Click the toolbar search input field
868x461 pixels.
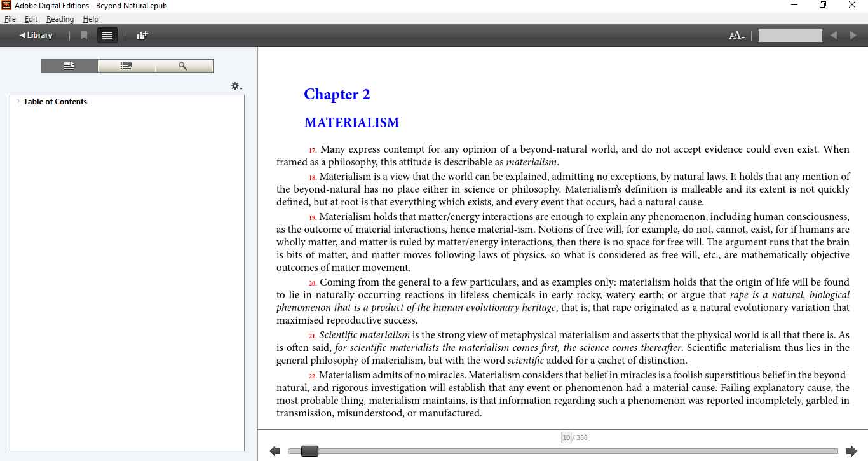(x=790, y=36)
